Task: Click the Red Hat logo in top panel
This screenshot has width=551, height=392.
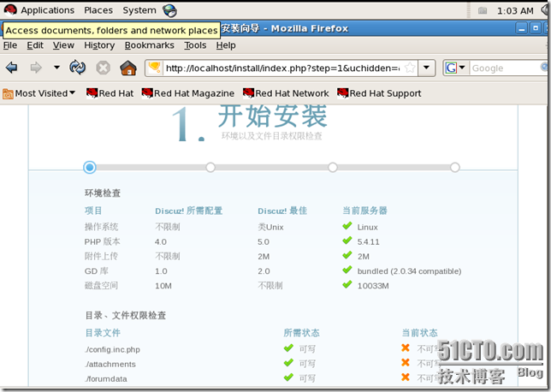Action: 10,10
